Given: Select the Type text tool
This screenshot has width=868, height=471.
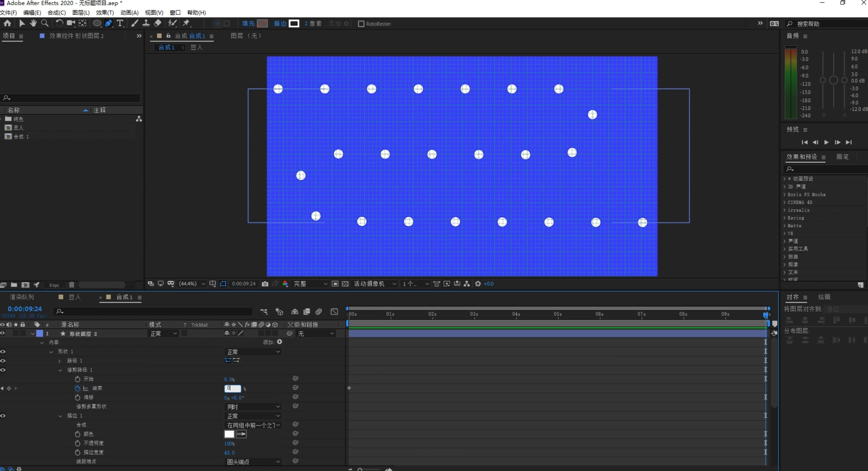Looking at the screenshot, I should (120, 23).
